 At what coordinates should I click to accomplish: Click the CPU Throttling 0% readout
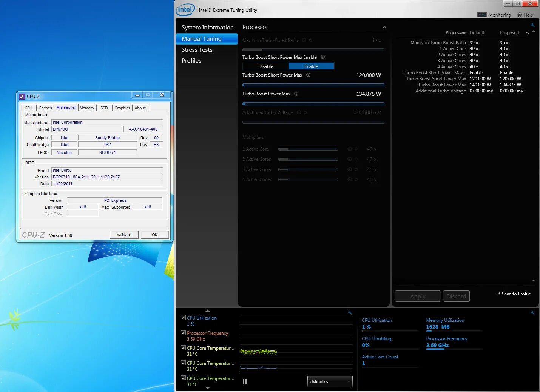click(366, 345)
